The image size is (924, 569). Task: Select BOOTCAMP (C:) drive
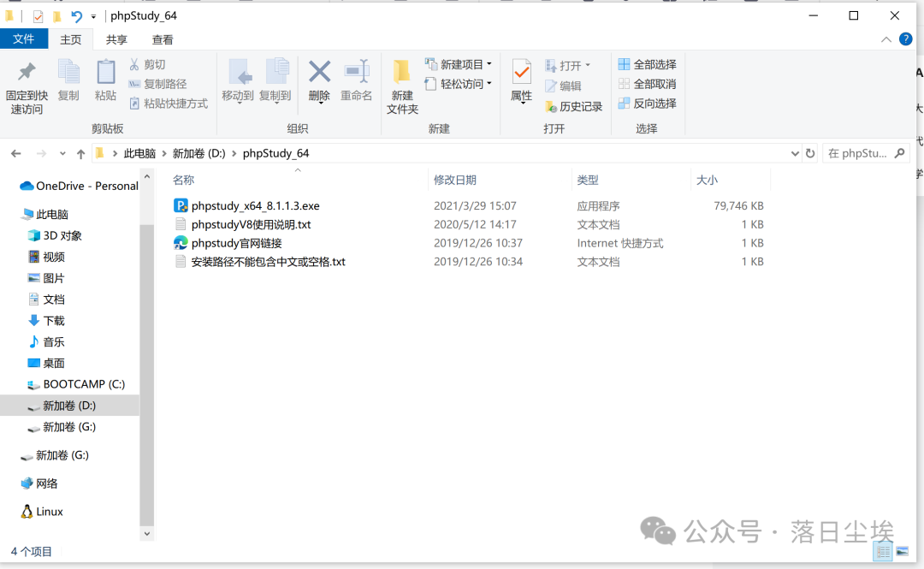tap(76, 384)
